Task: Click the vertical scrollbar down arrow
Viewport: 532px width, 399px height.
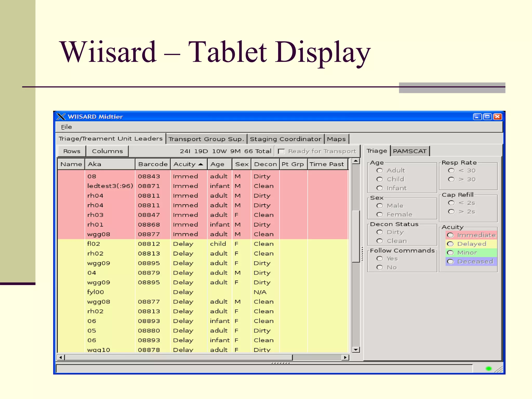Action: tap(356, 349)
